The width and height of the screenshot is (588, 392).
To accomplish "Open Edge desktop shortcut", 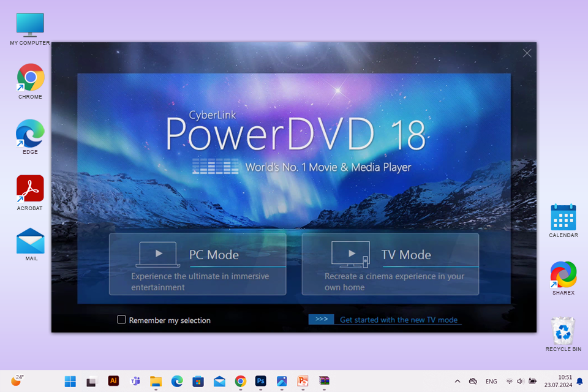I will pos(30,137).
